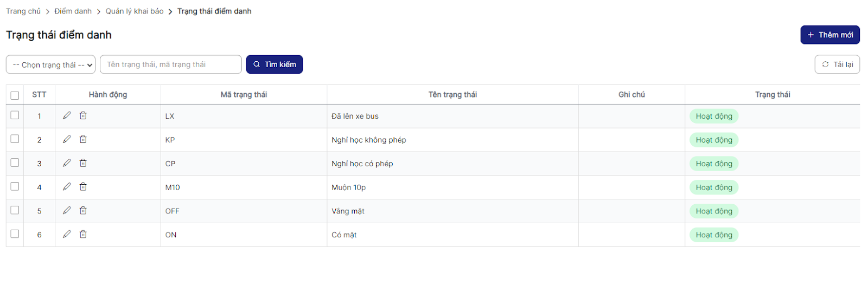Click trash icon for M10 row

click(x=83, y=187)
